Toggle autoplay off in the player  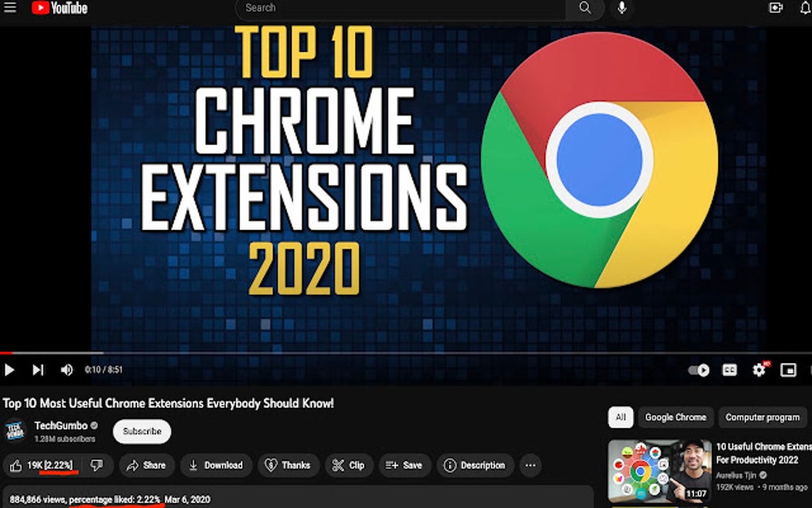[x=699, y=370]
